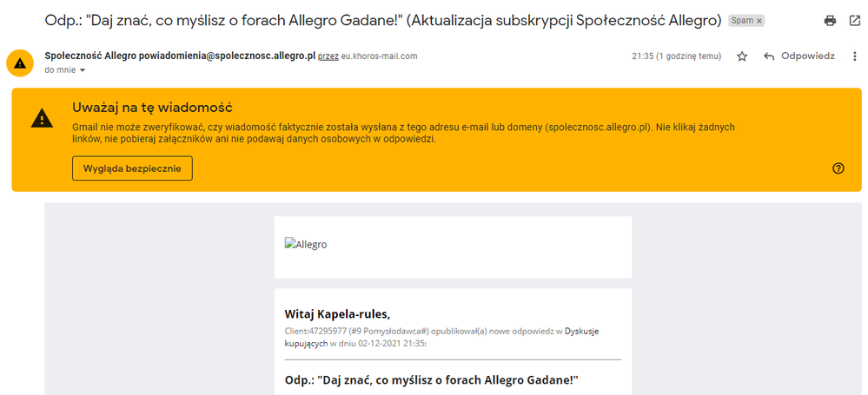
Task: Star this Allegro message
Action: 742,56
